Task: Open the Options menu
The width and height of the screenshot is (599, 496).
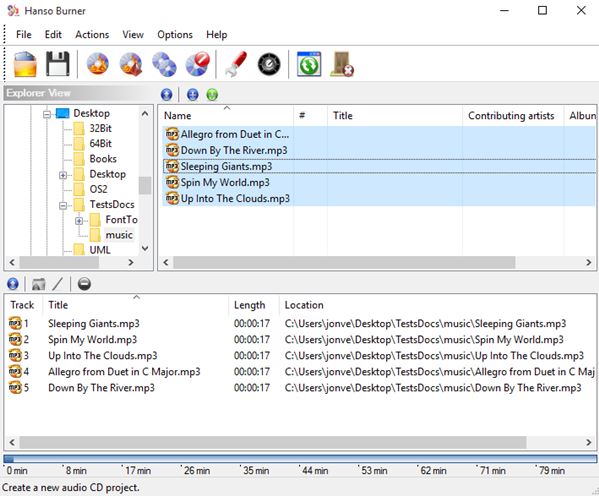Action: pyautogui.click(x=175, y=34)
